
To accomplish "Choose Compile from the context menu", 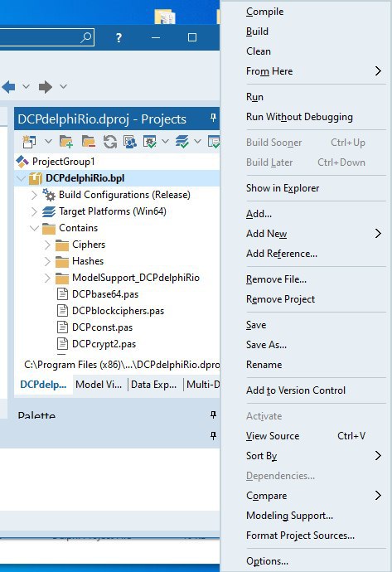I will pyautogui.click(x=264, y=12).
